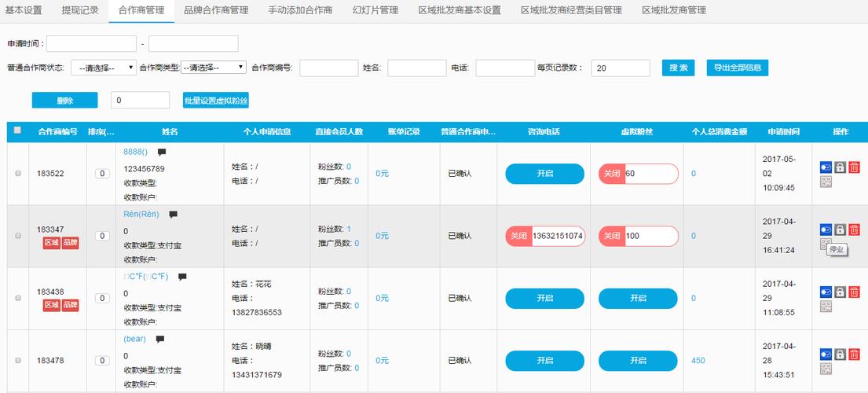Viewport: 868px width, 393px height.
Task: Open the 区域批发商基本设置 tab
Action: pyautogui.click(x=460, y=10)
